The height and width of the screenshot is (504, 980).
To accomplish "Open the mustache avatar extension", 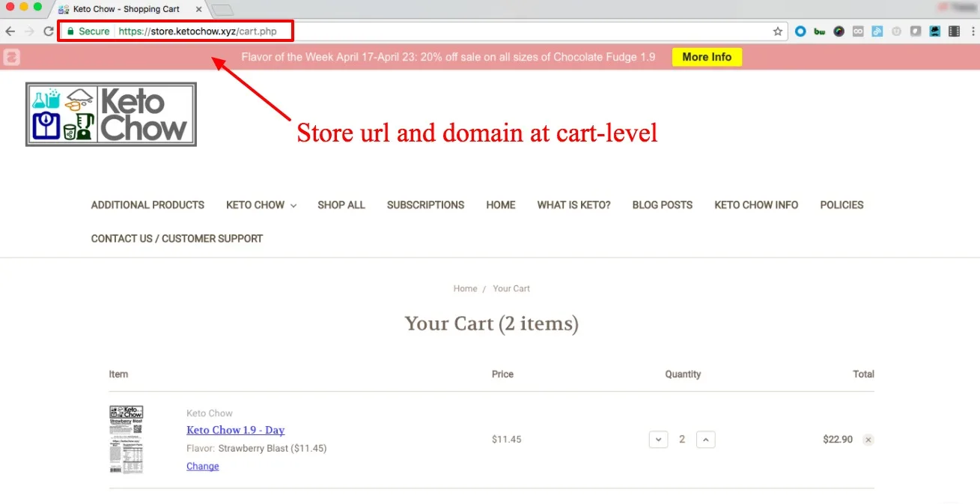I will 934,31.
